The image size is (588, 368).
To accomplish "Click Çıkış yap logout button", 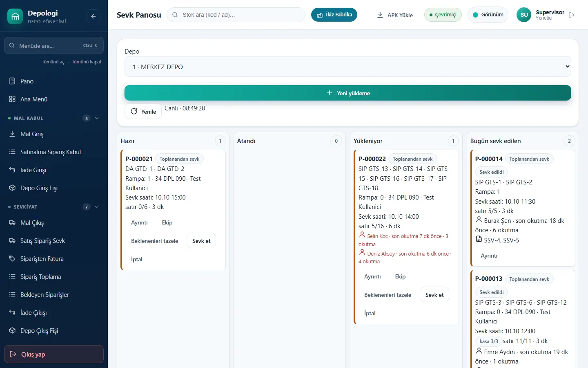I will coord(54,354).
